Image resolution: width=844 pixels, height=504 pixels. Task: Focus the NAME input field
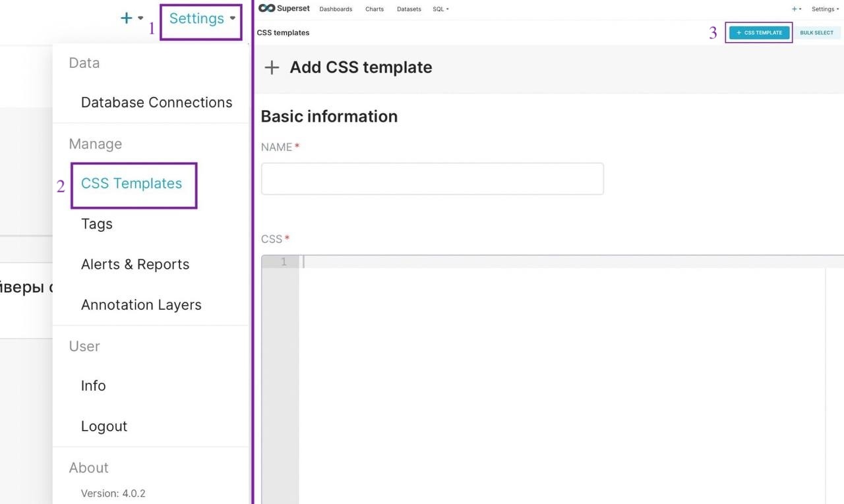click(x=432, y=179)
